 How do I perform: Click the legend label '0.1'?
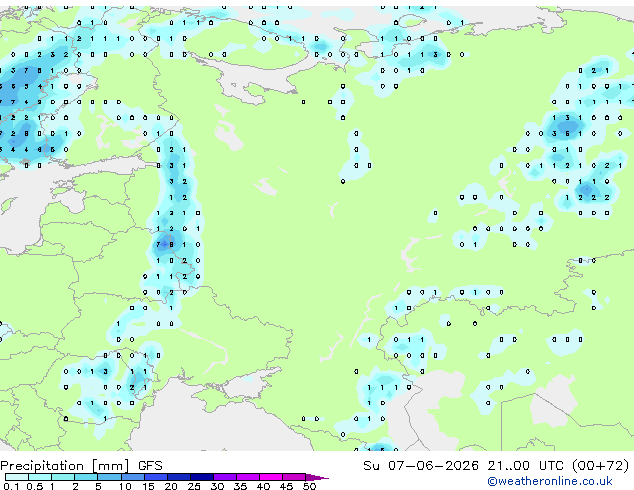pyautogui.click(x=11, y=486)
